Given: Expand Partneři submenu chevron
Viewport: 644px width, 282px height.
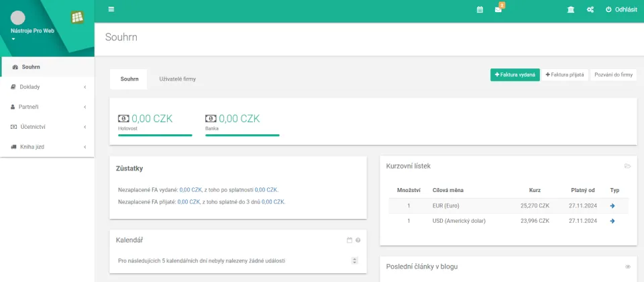Looking at the screenshot, I should (x=85, y=107).
